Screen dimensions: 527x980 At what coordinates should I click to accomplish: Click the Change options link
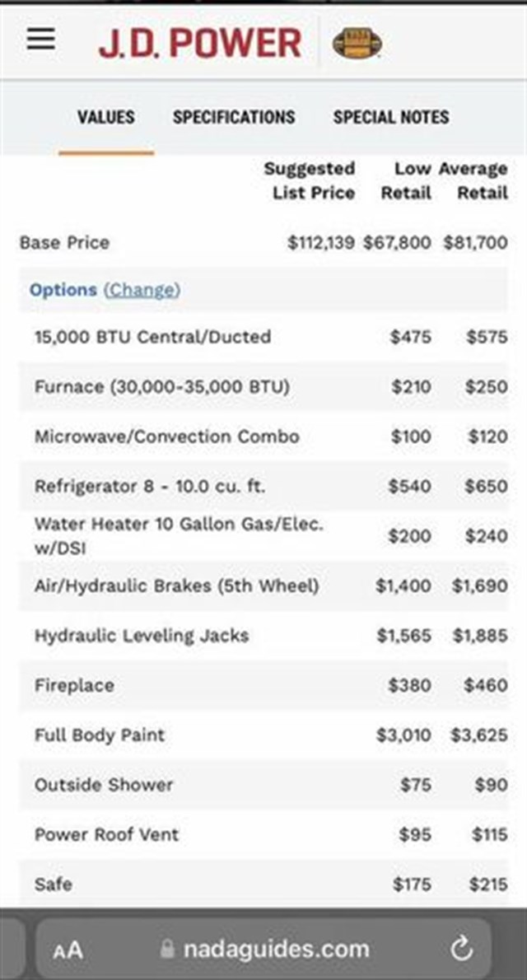pyautogui.click(x=142, y=290)
